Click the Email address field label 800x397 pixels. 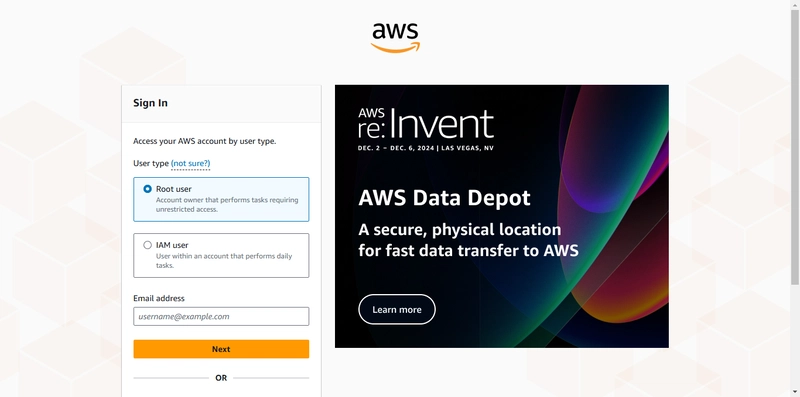pos(159,298)
